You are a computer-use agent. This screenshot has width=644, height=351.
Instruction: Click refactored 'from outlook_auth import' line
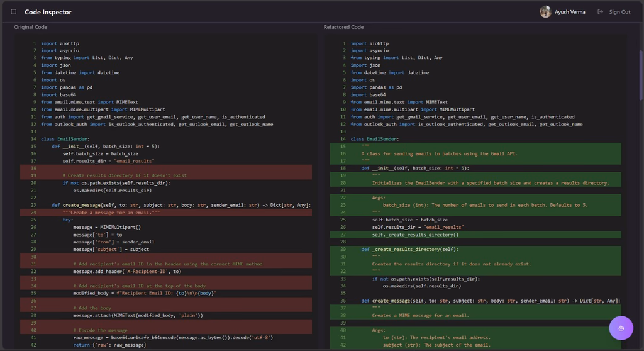[466, 124]
